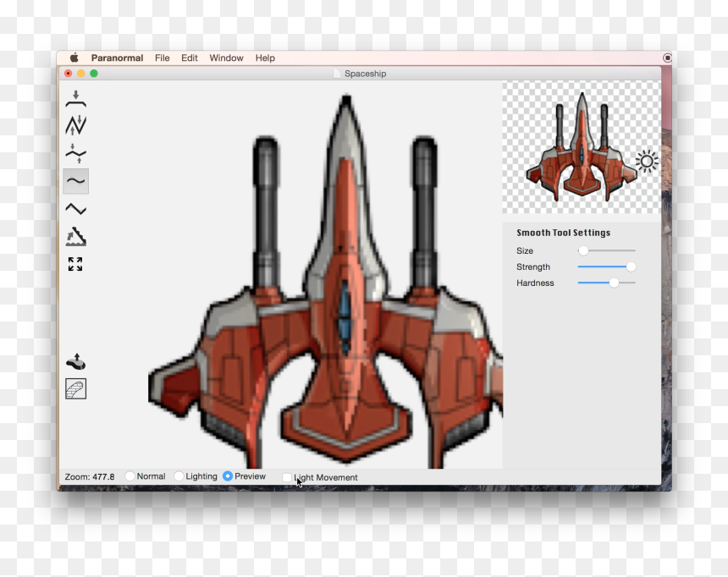Click the Size label text
The width and height of the screenshot is (728, 577).
click(525, 250)
